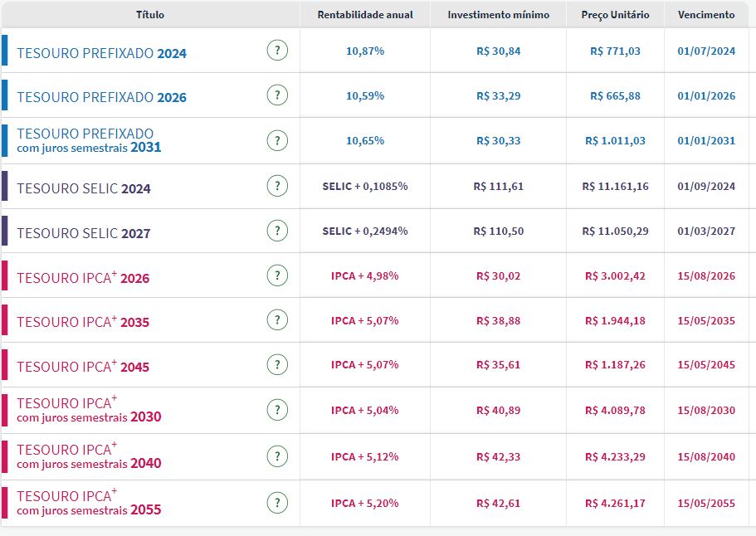Click help icon for Tesouro Selic 2027
Screen dimensions: 756x536
point(277,231)
